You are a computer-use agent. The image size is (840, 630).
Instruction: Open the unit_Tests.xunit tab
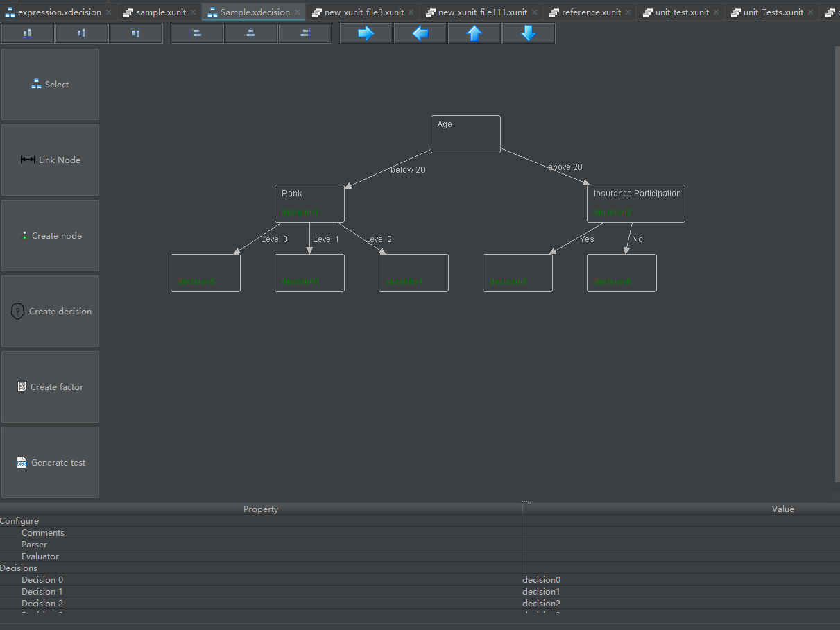tap(773, 12)
